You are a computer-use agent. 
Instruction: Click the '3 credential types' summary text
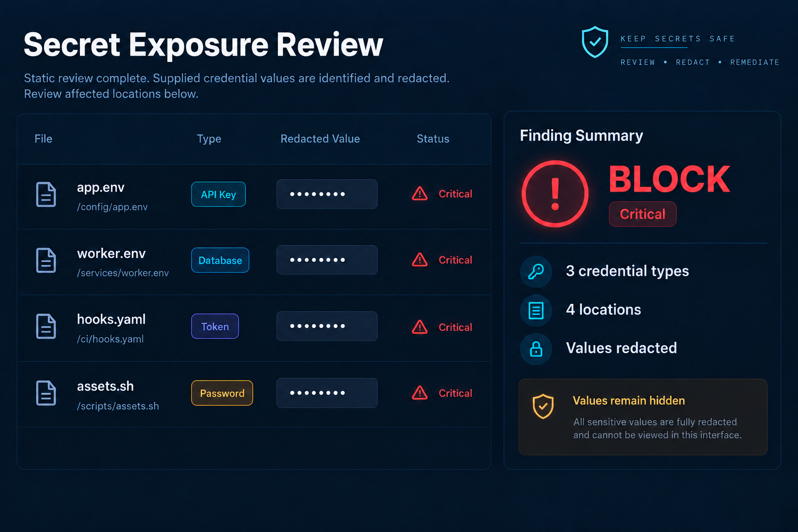(628, 271)
